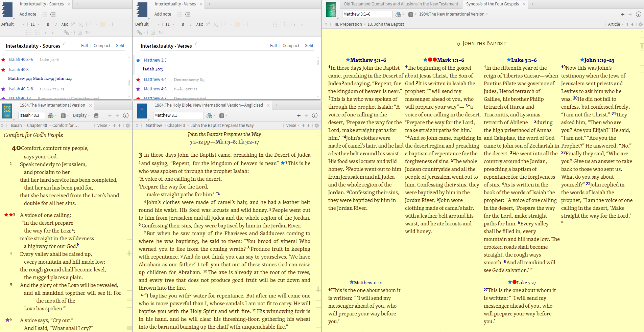
Task: Pick highlight color swatch in Intertextuality - Verses
Action: coord(238,24)
